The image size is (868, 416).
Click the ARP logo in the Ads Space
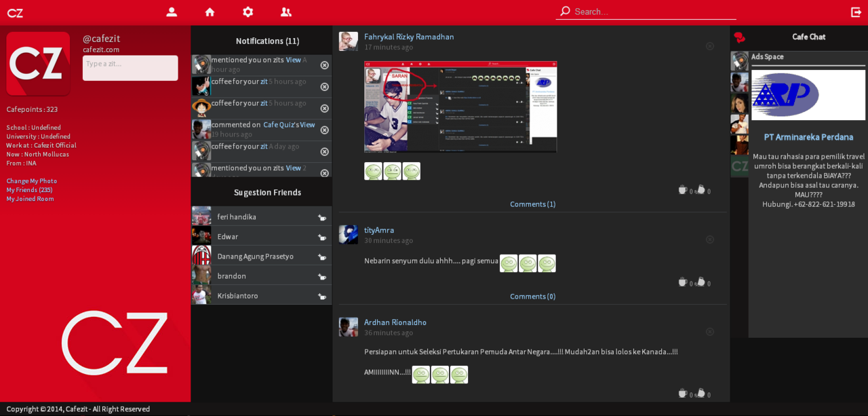808,95
